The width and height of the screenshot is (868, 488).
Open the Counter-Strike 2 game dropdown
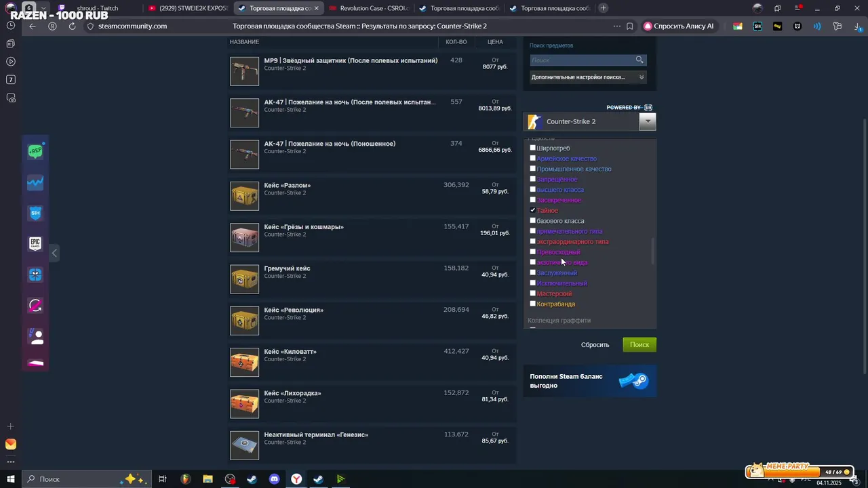click(x=648, y=121)
